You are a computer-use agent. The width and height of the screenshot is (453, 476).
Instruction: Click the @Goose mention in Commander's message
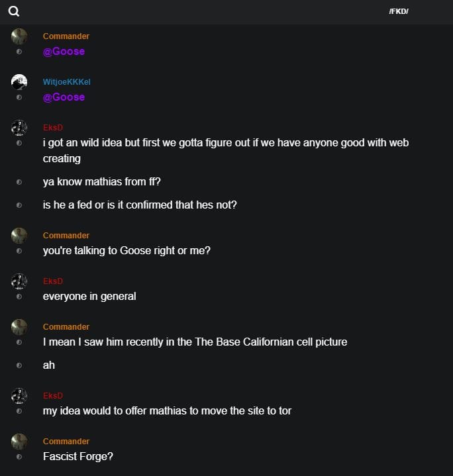64,52
